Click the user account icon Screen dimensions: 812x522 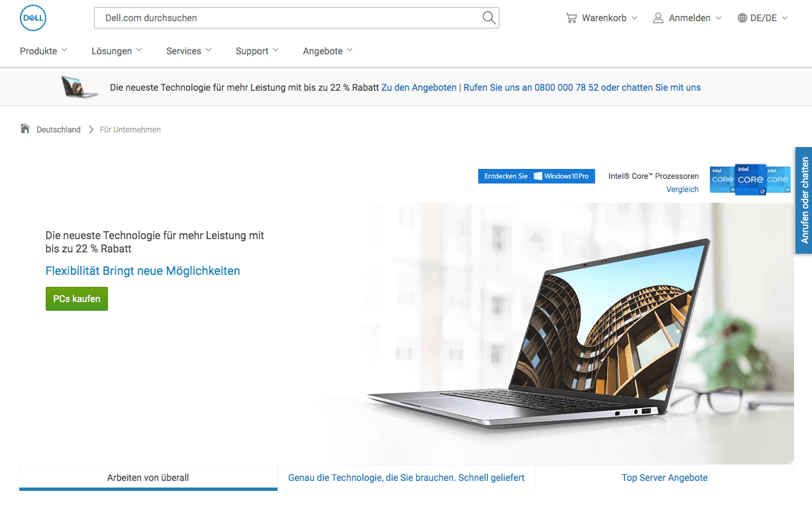click(658, 18)
